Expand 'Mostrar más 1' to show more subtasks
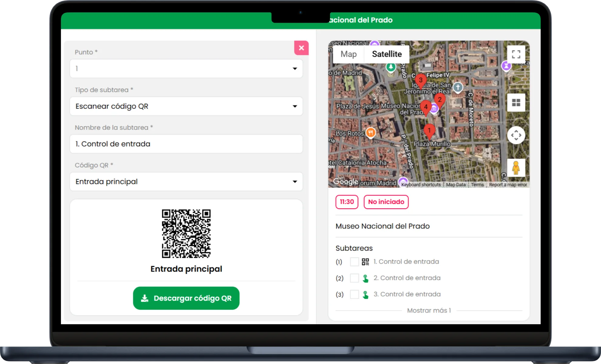 click(429, 310)
